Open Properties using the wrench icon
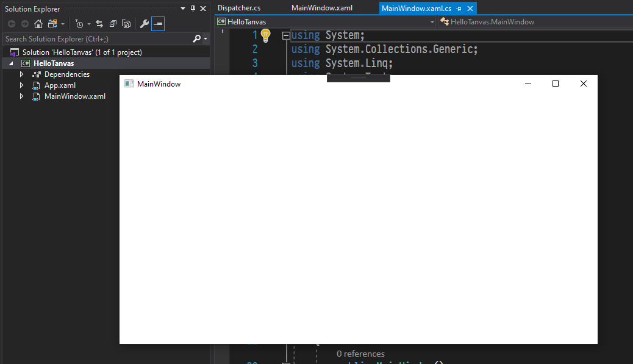The image size is (633, 364). point(144,24)
